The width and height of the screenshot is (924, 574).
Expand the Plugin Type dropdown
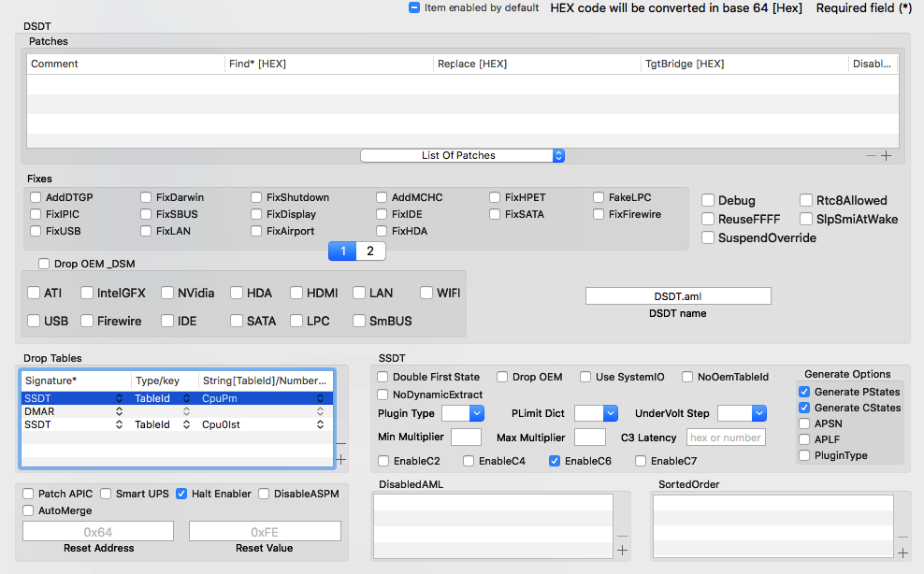pyautogui.click(x=463, y=413)
